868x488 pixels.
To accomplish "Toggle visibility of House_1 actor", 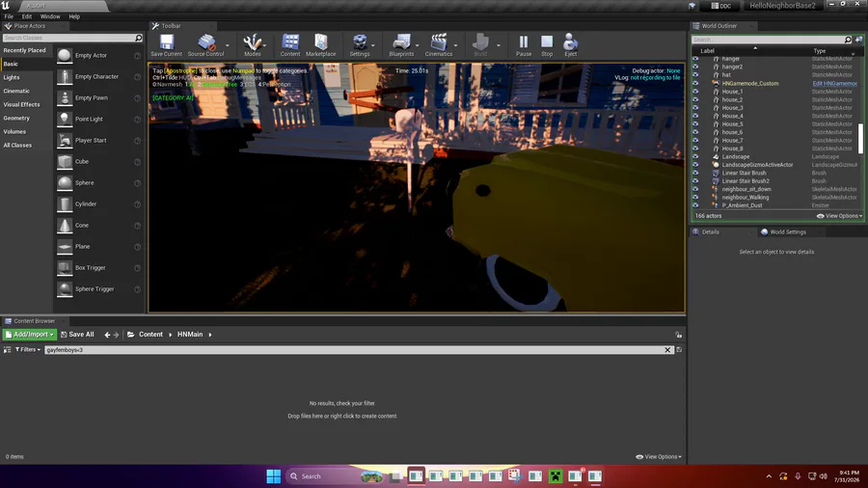I will coord(695,92).
